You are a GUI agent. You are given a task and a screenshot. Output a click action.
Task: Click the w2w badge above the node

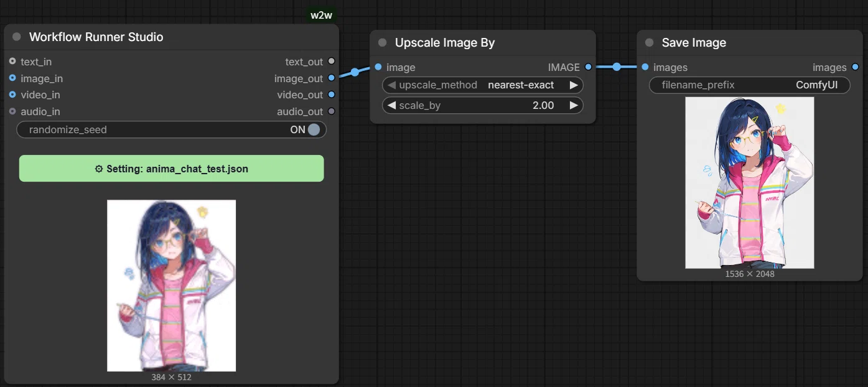321,16
